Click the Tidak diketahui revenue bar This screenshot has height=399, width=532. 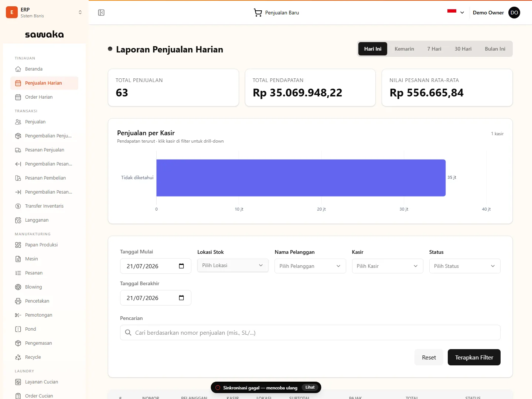coord(301,178)
